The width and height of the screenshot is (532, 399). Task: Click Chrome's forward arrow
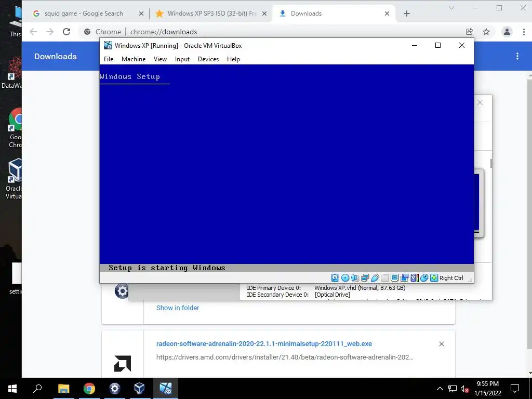click(50, 32)
